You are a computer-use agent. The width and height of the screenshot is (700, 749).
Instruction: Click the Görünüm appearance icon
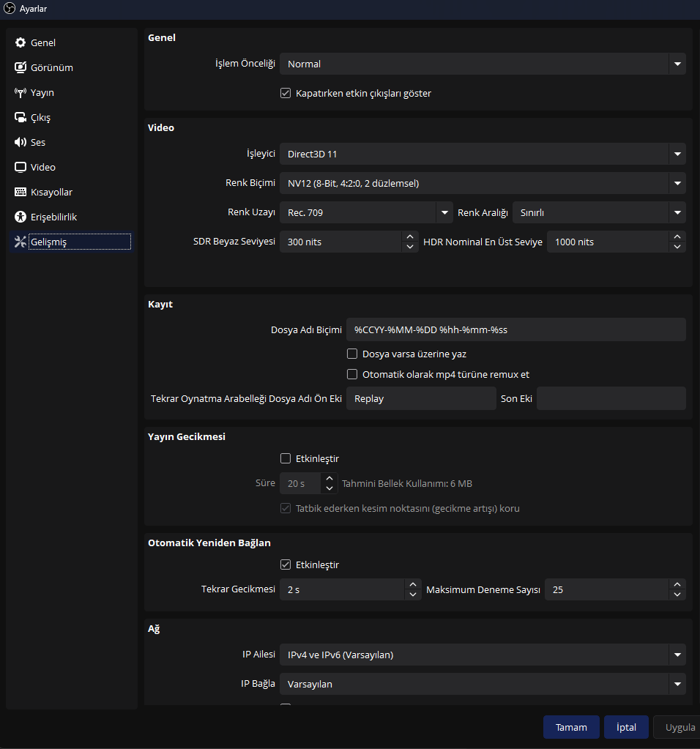tap(21, 68)
